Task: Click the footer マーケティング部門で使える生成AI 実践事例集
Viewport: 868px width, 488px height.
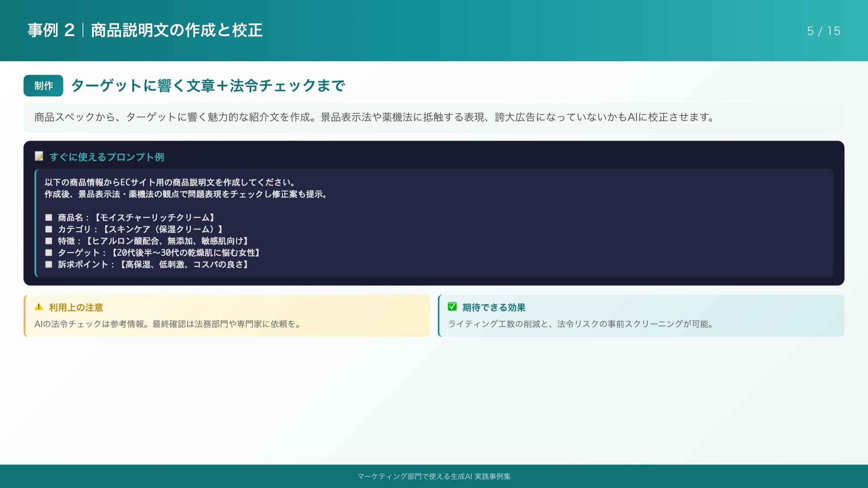Action: pyautogui.click(x=434, y=476)
